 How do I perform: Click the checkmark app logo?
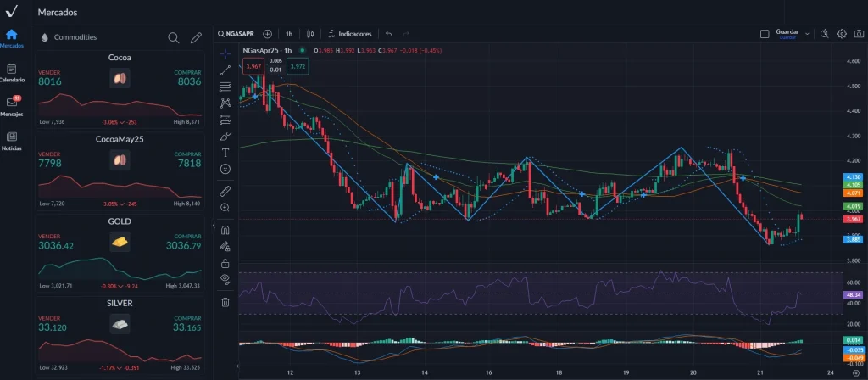12,10
